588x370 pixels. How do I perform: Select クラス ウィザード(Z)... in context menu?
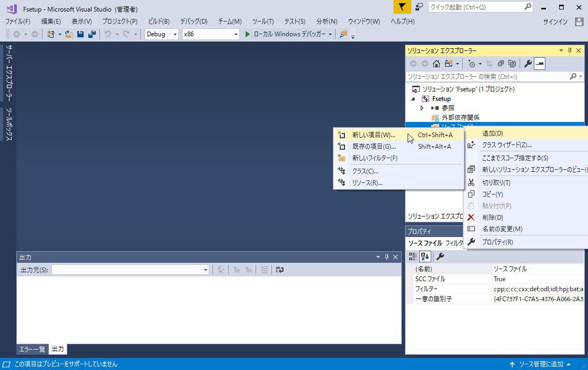[526, 145]
